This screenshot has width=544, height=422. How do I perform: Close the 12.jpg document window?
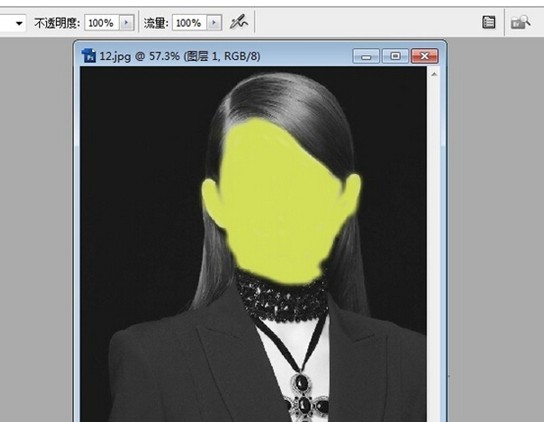[424, 56]
